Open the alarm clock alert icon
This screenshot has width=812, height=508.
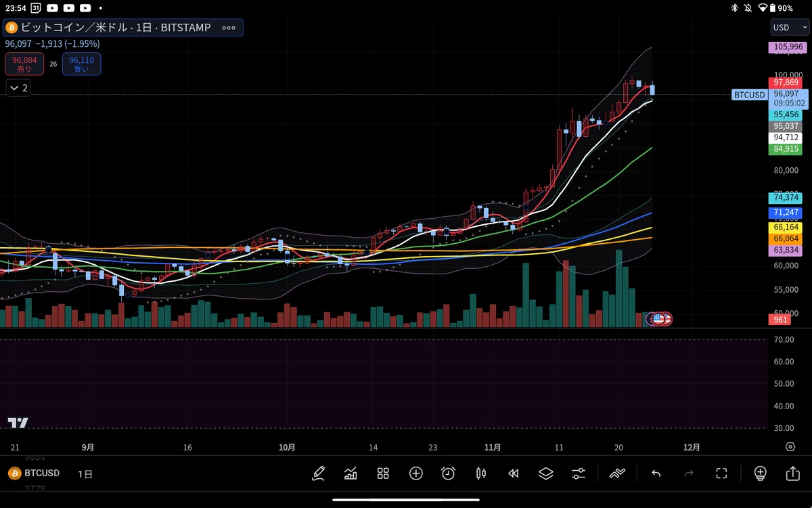(448, 473)
